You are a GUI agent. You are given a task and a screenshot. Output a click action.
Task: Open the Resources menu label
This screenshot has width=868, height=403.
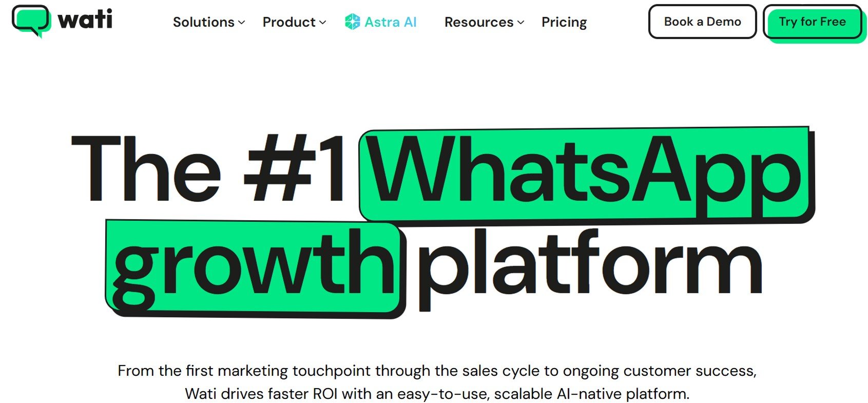tap(479, 22)
